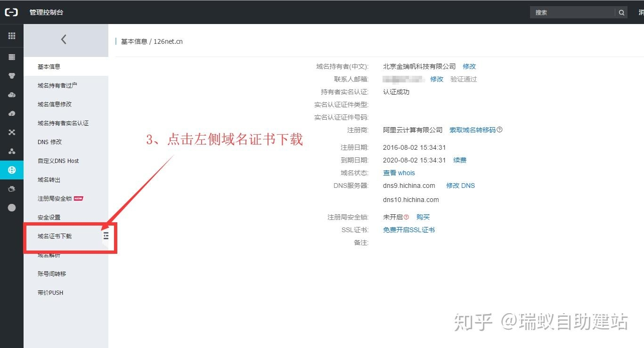Open the small list icon beside 域名证书下载

pyautogui.click(x=106, y=236)
